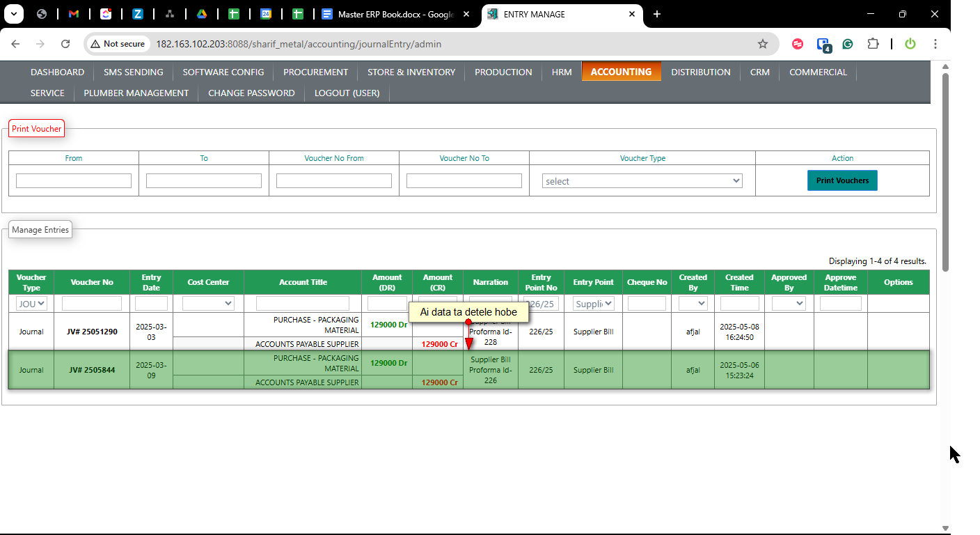Open the DASHBOARD menu
This screenshot has height=535, width=980.
tap(57, 72)
